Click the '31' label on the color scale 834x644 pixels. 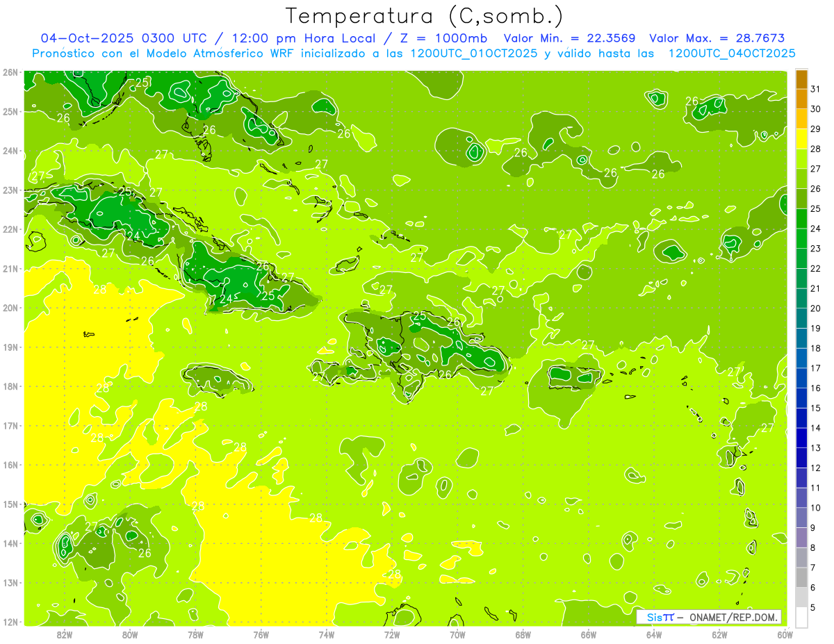(816, 89)
